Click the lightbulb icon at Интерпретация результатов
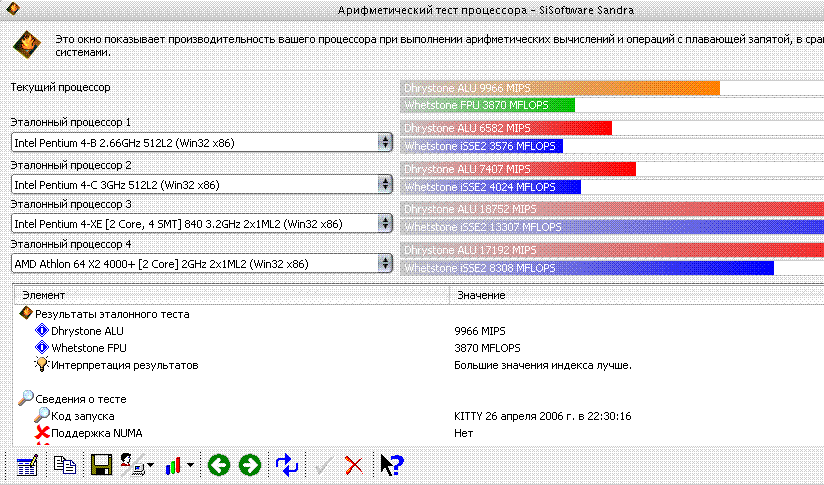This screenshot has height=485, width=824. (42, 364)
